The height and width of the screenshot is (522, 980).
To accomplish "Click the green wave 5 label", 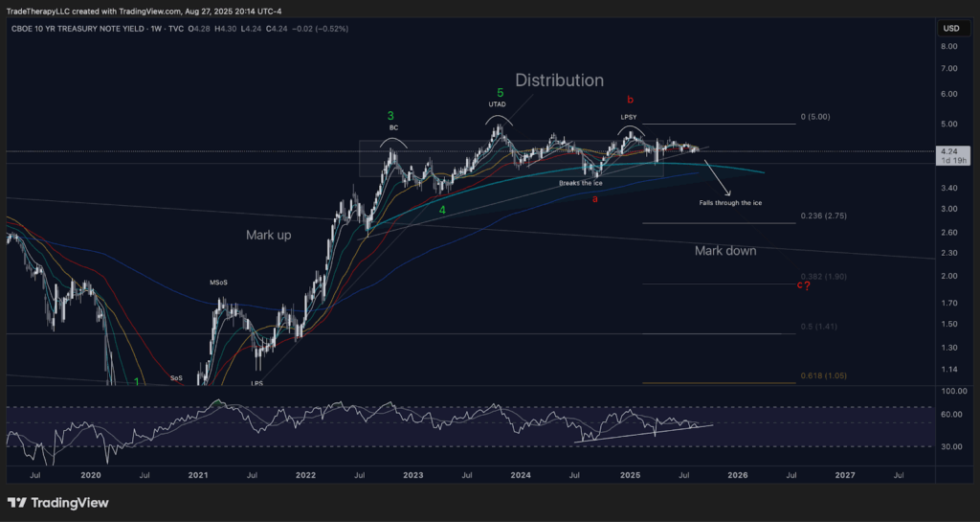I will (x=500, y=92).
